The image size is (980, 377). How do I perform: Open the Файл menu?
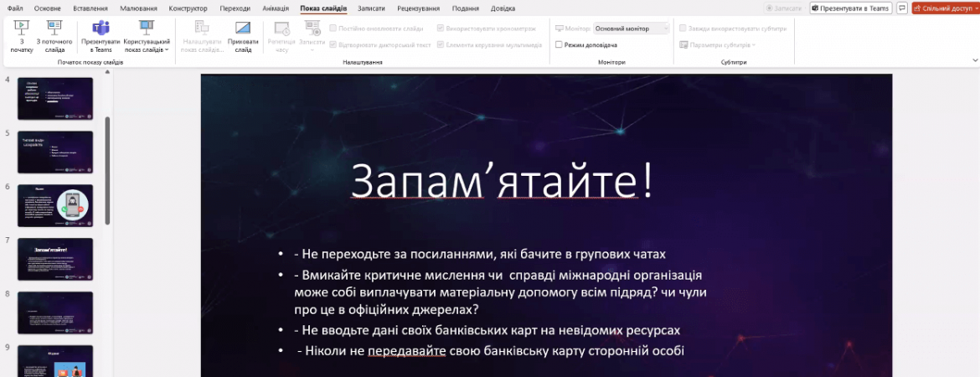[x=15, y=8]
